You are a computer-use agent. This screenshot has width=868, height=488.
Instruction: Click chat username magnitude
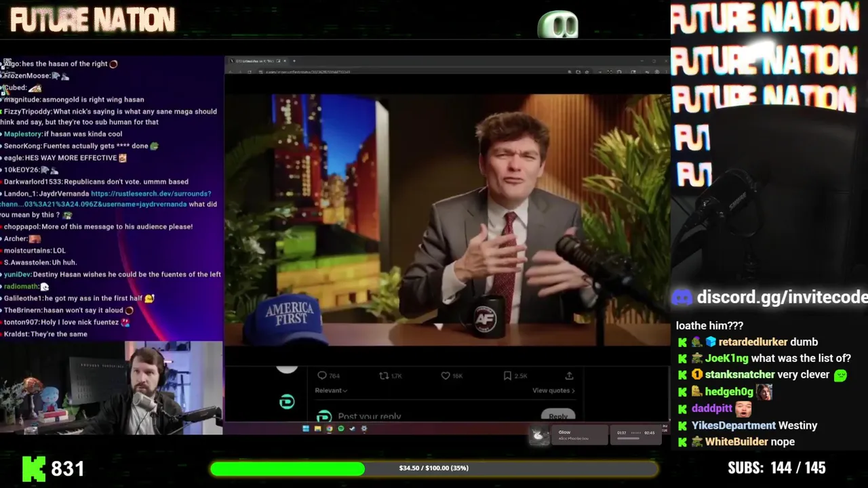22,100
